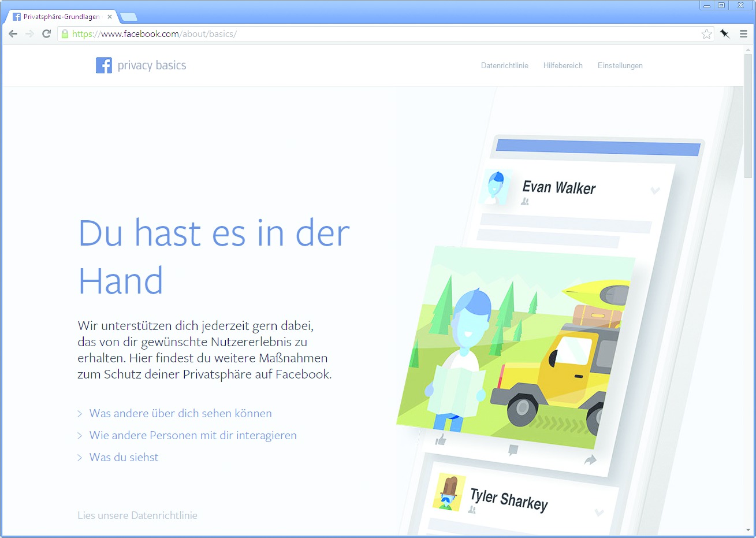The width and height of the screenshot is (756, 538).
Task: Click the Facebook logo icon
Action: 104,65
